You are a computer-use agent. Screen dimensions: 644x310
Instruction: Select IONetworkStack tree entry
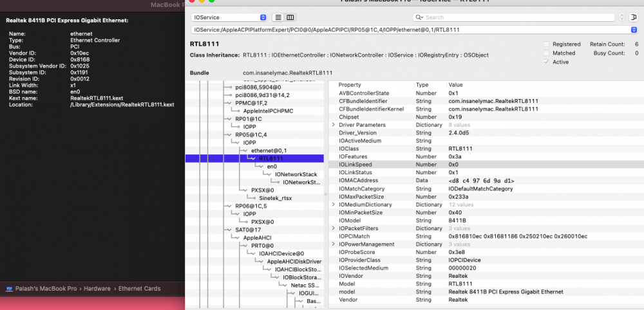click(296, 174)
